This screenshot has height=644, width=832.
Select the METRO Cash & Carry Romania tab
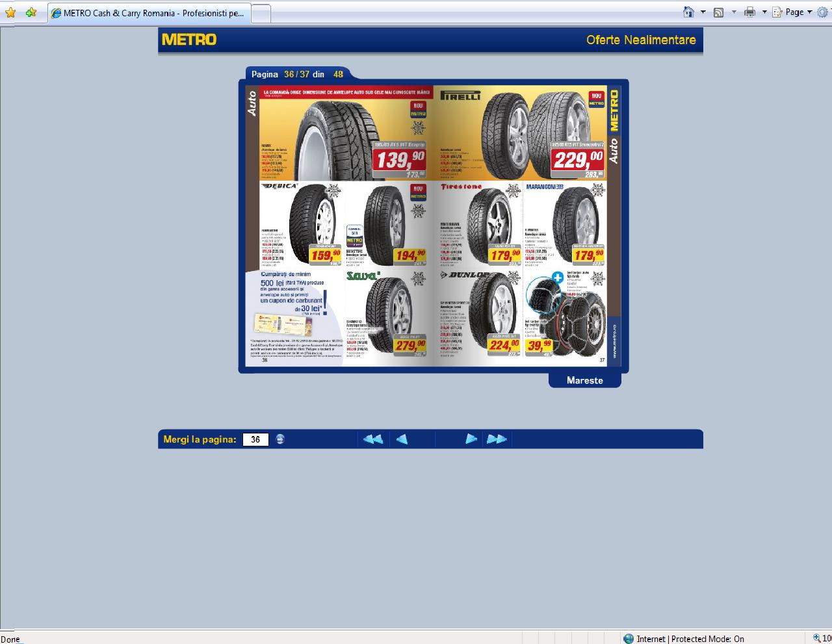(x=149, y=13)
